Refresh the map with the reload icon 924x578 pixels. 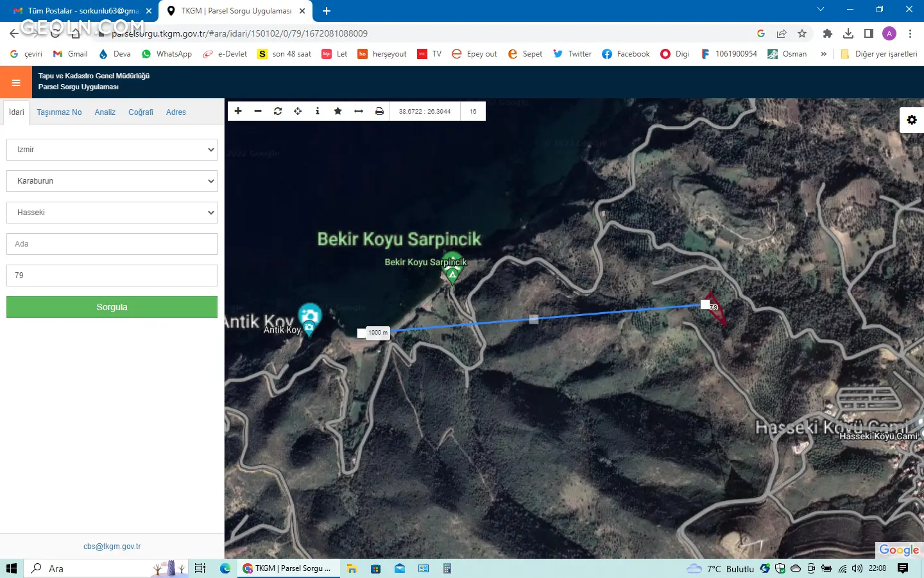(278, 111)
